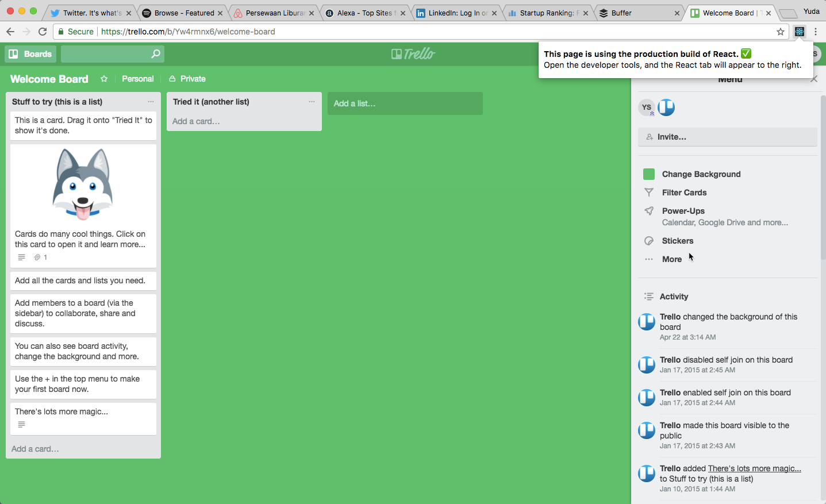Screen dimensions: 826x504
Task: Open the Boards menu button
Action: tap(30, 54)
